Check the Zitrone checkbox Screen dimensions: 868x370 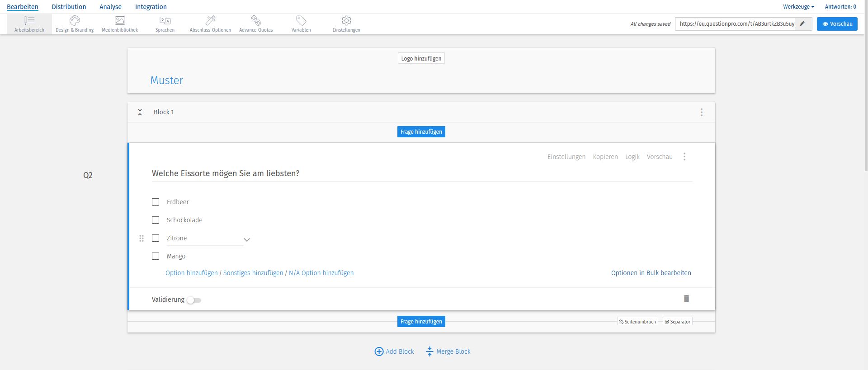[x=156, y=238]
